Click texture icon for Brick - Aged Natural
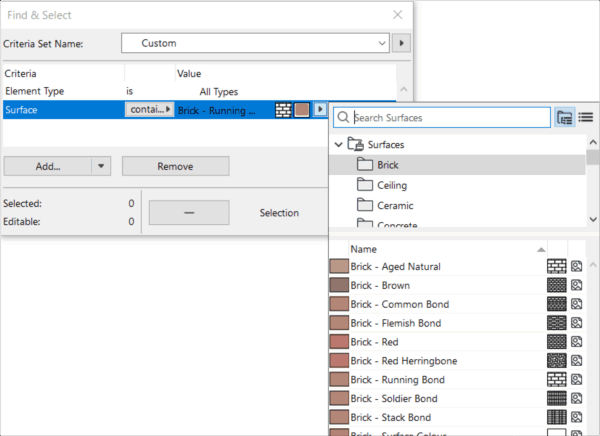600x436 pixels. [576, 266]
